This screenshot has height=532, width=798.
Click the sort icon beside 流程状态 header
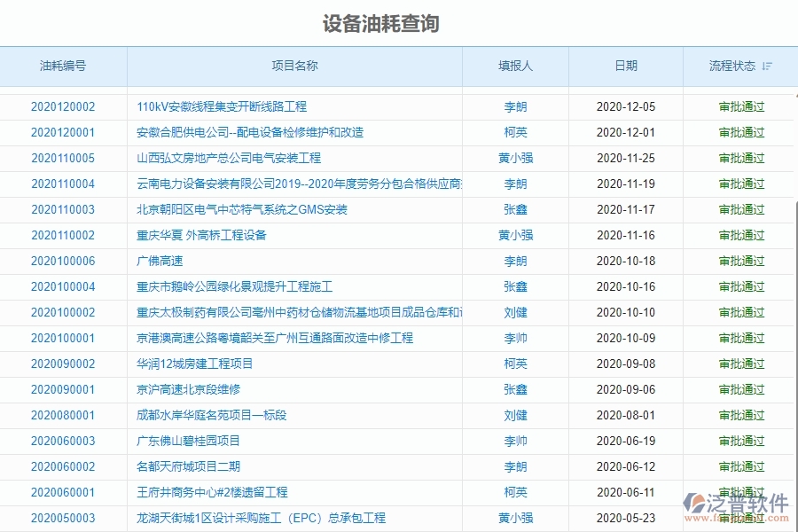(765, 66)
